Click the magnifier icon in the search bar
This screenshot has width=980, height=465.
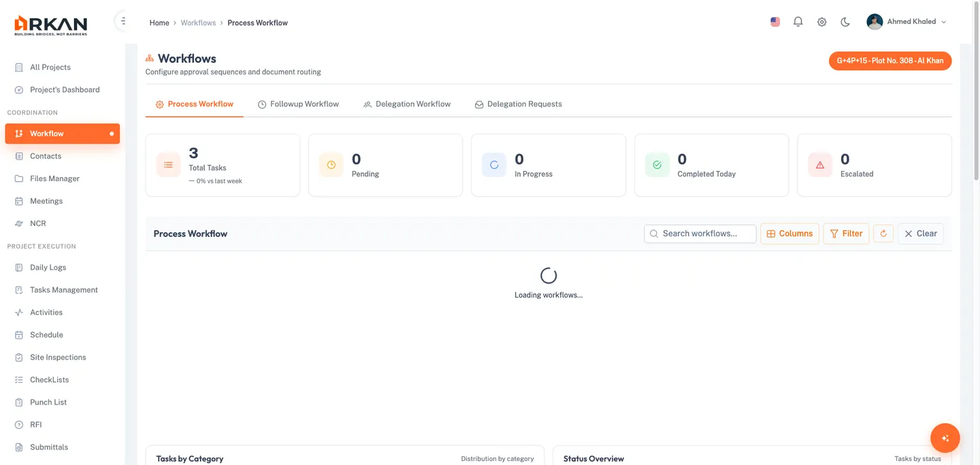click(x=653, y=234)
